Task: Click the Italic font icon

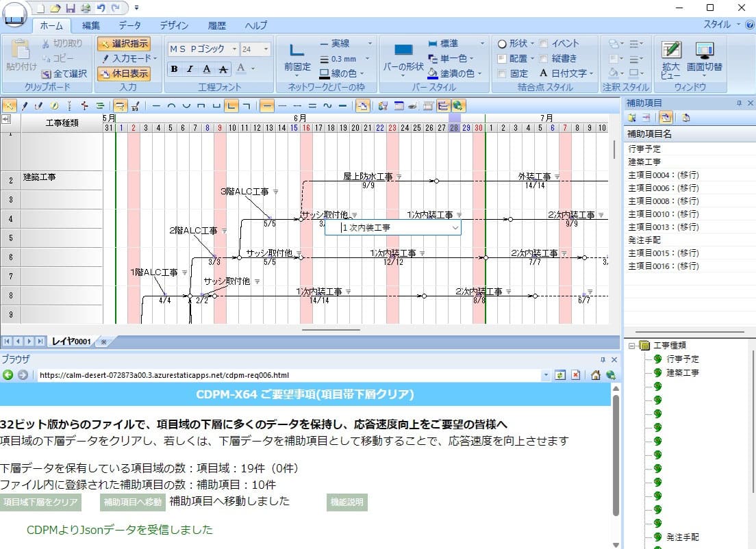Action: pyautogui.click(x=190, y=69)
